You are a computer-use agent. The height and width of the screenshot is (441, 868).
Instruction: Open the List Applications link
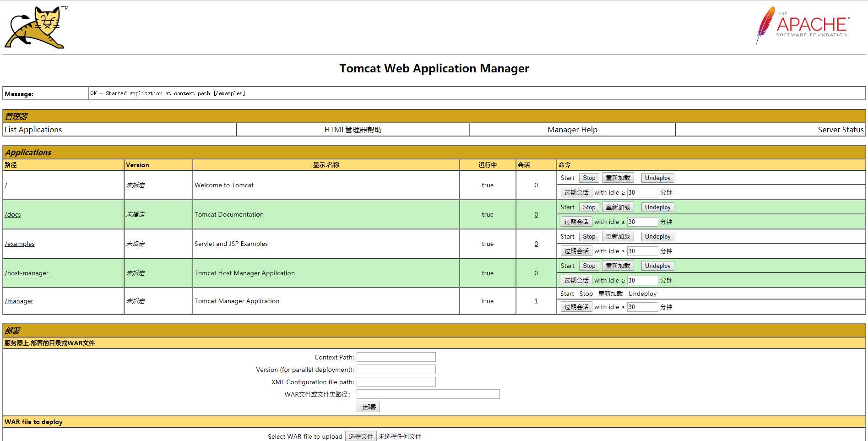tap(33, 130)
